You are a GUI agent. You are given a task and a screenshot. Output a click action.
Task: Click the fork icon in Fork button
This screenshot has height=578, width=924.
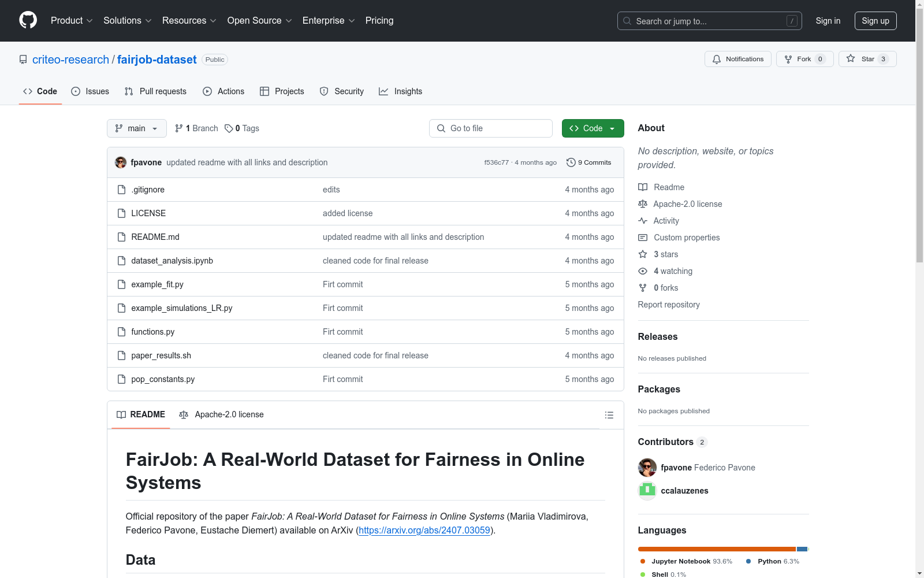point(788,59)
